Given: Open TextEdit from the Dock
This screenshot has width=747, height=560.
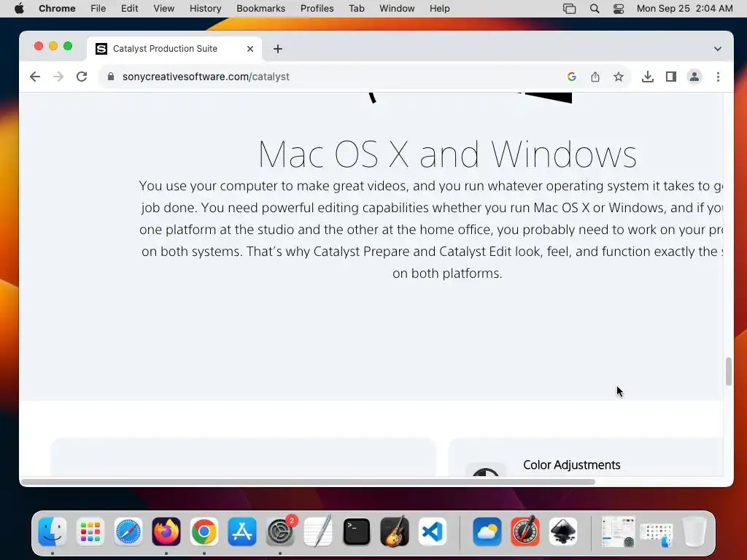Looking at the screenshot, I should tap(318, 532).
